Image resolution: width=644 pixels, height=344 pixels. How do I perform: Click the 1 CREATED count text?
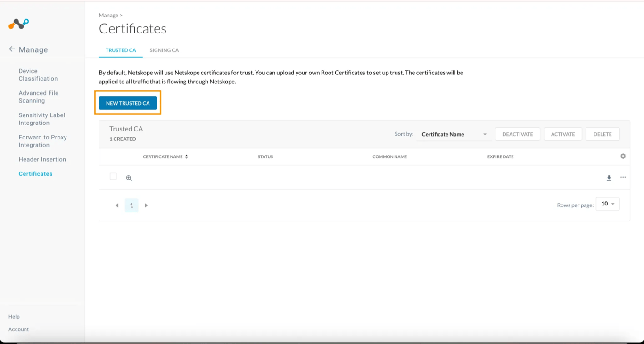click(x=123, y=139)
